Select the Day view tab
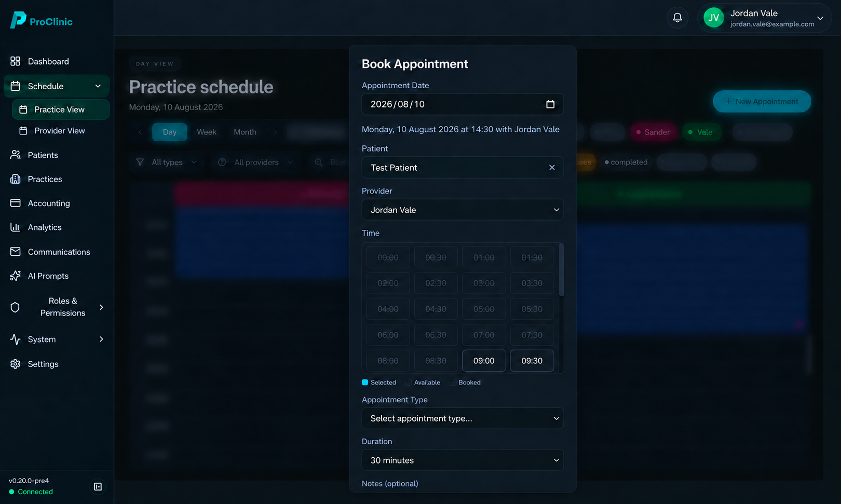The height and width of the screenshot is (504, 841). pos(170,132)
